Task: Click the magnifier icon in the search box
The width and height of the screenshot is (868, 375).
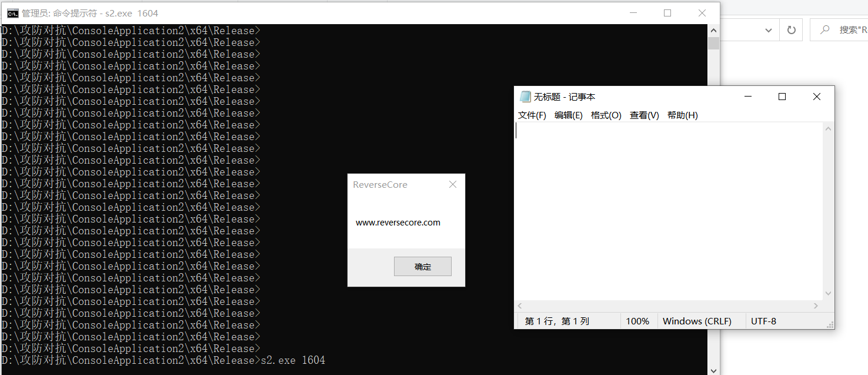Action: point(823,29)
